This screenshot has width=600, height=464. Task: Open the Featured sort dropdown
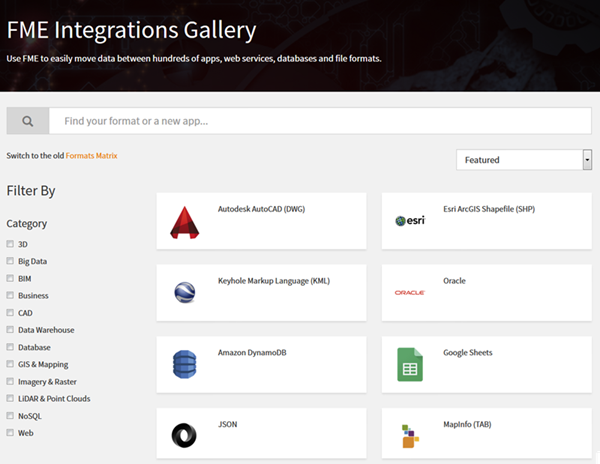[x=524, y=160]
